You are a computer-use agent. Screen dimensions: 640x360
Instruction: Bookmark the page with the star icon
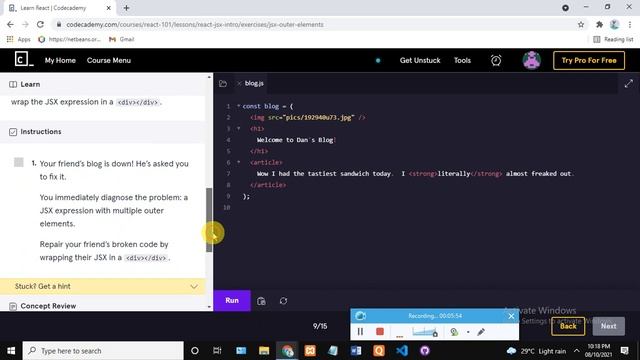click(581, 24)
